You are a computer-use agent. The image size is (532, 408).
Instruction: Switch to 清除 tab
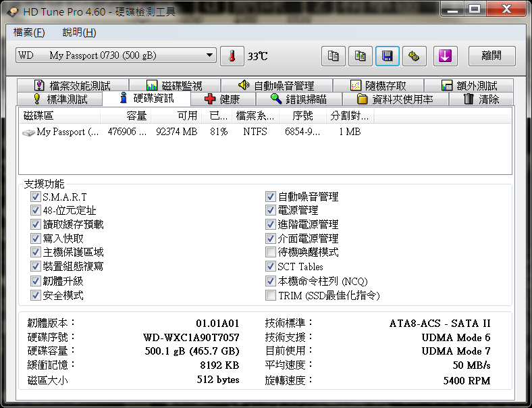click(481, 99)
